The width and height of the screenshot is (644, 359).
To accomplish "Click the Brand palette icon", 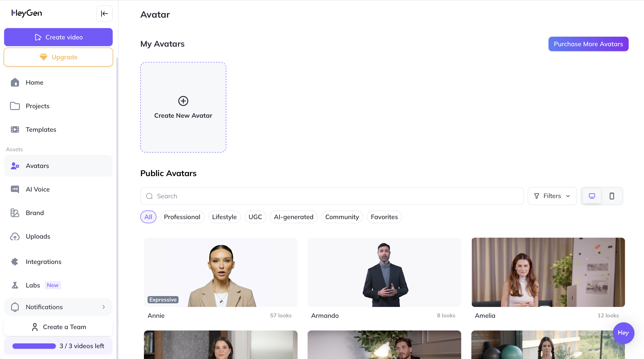I will [x=15, y=213].
